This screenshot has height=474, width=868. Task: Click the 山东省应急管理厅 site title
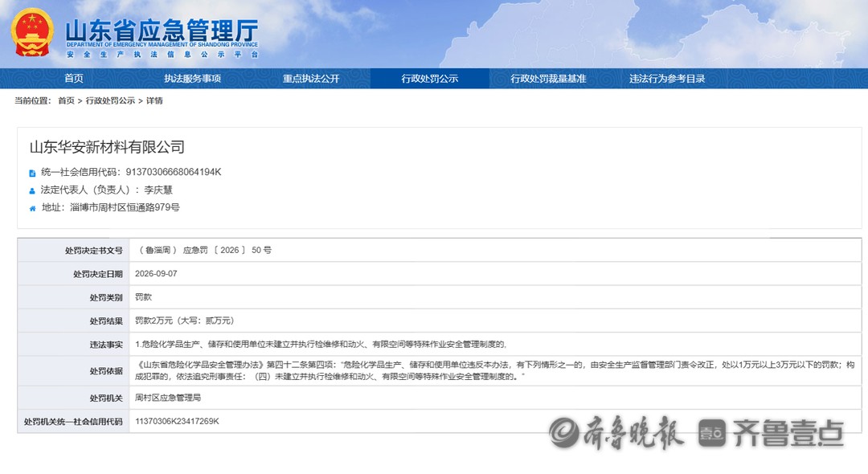coord(162,31)
